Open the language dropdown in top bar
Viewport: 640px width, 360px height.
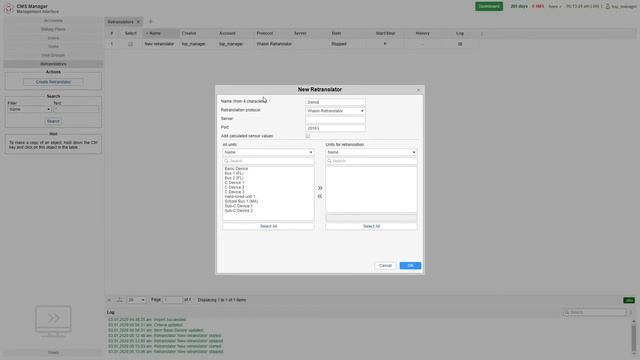(555, 7)
